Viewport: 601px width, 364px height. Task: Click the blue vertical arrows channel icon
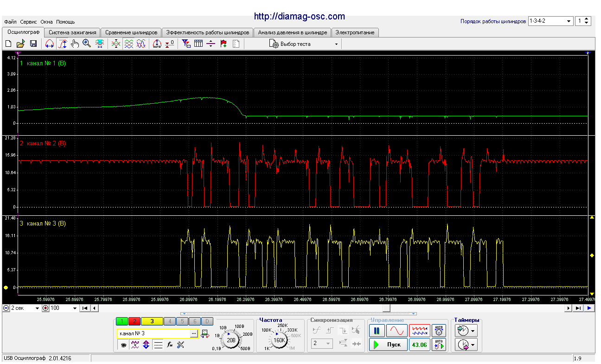click(146, 345)
